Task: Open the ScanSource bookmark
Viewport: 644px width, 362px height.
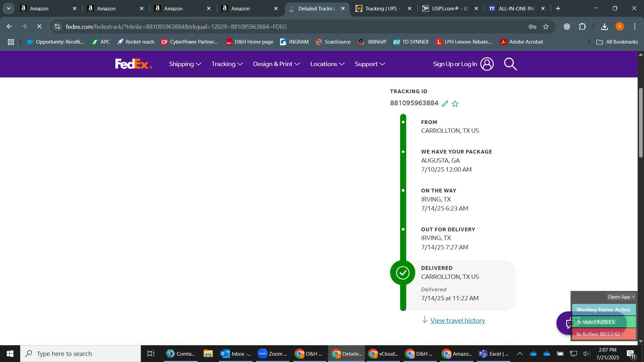Action: tap(333, 42)
